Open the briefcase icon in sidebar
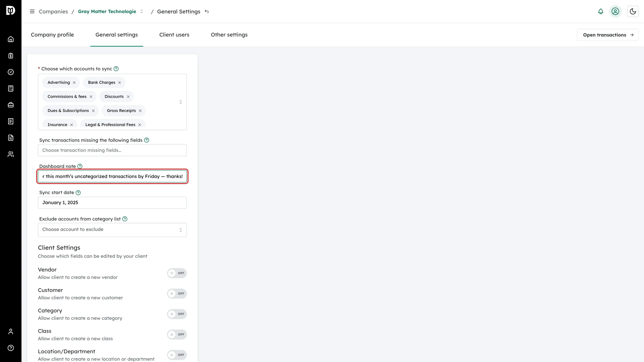Viewport: 644px width, 362px height. (11, 105)
